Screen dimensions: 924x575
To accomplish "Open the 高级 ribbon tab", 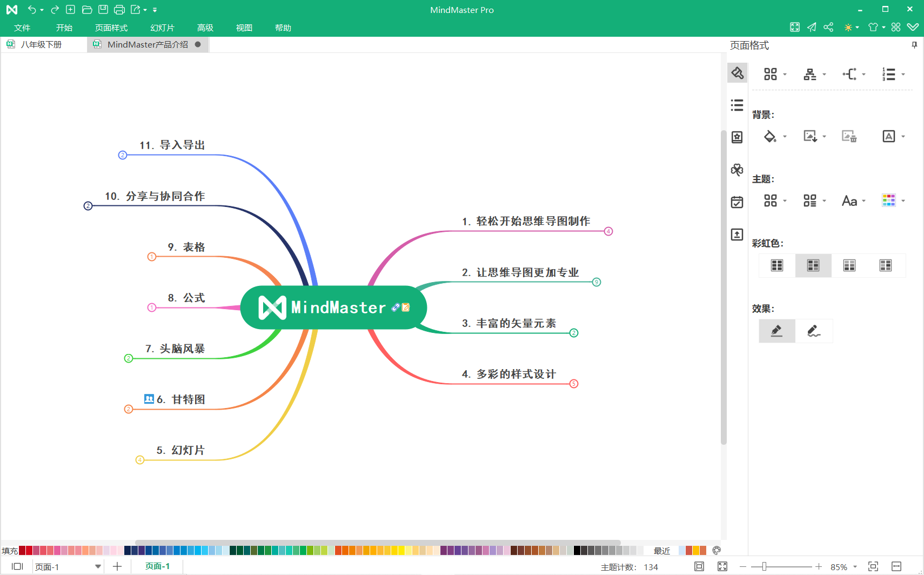I will [x=205, y=28].
